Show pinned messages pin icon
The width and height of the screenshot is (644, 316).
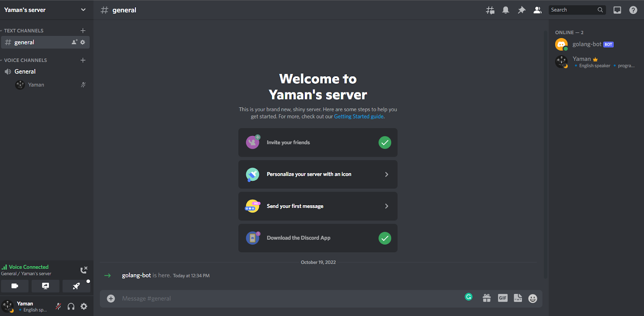(522, 10)
